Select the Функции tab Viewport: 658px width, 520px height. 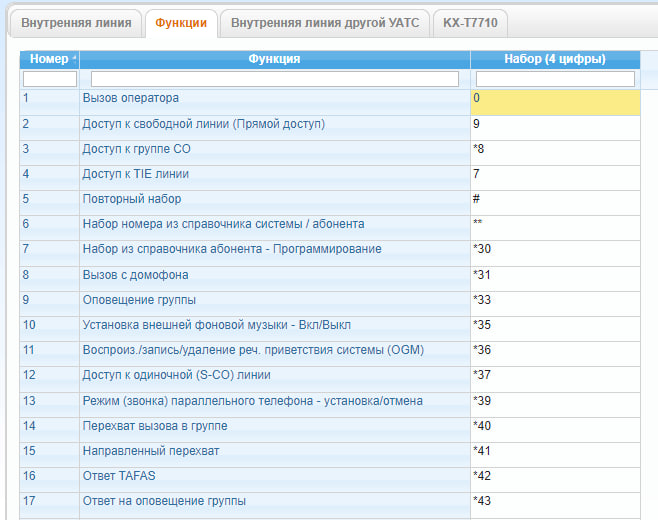181,23
